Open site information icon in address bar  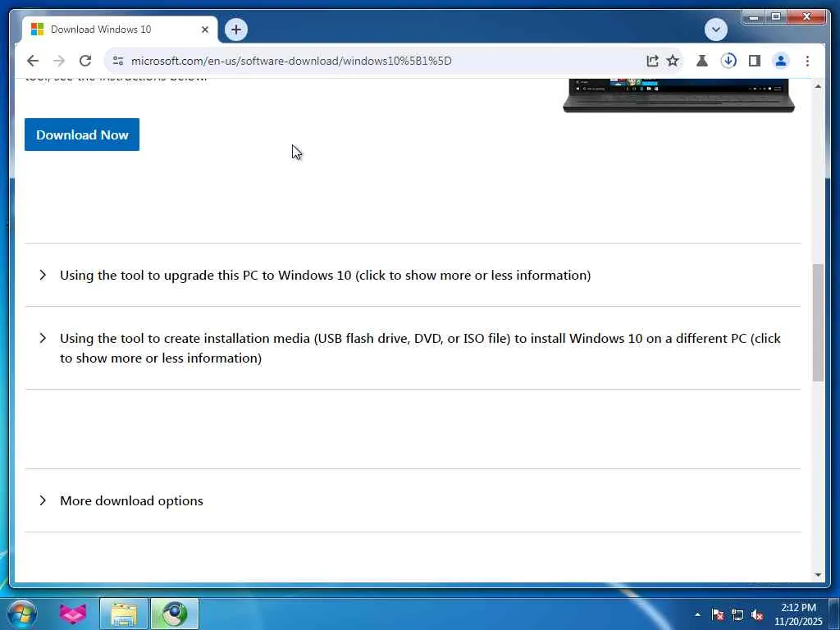(x=118, y=61)
